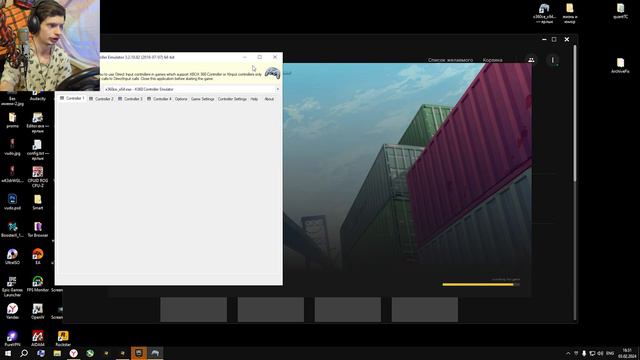This screenshot has width=640, height=360.
Task: Launch the Epic Games Launcher desktop shortcut
Action: pos(12,286)
